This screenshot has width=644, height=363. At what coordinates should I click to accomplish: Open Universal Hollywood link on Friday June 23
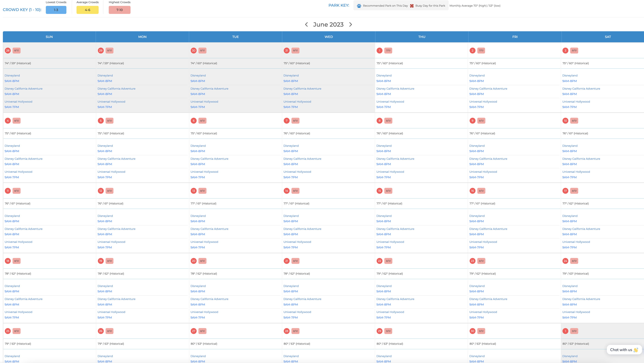[483, 312]
